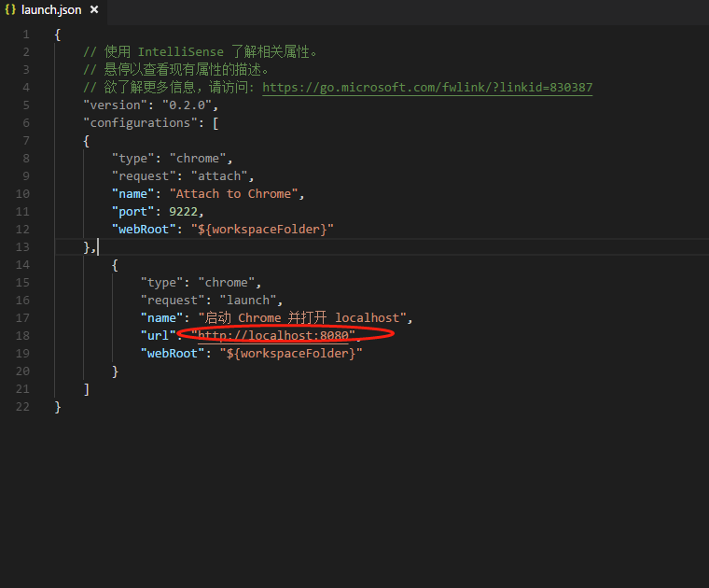Click the "attach" request value
The height and width of the screenshot is (588, 709).
[x=219, y=176]
